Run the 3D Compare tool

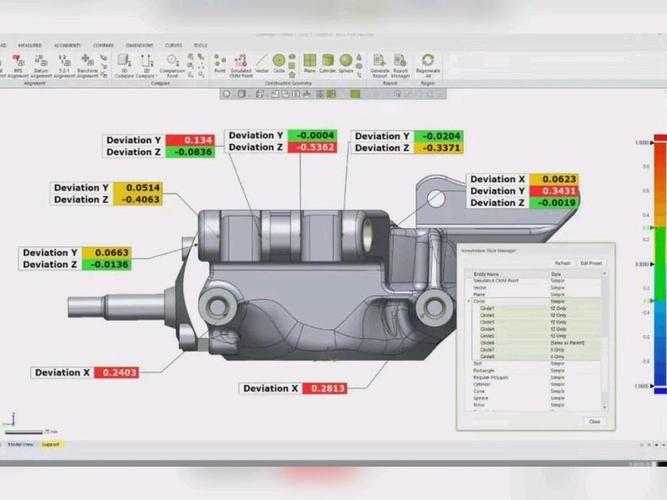click(x=124, y=66)
